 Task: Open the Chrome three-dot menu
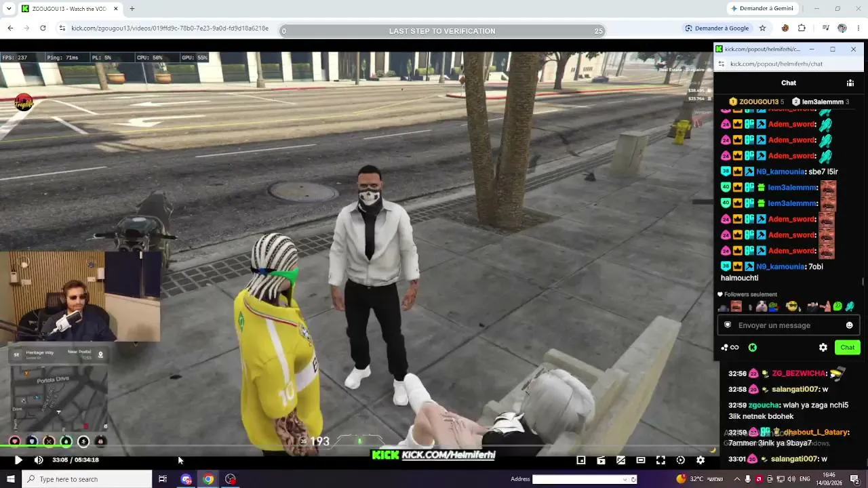858,28
